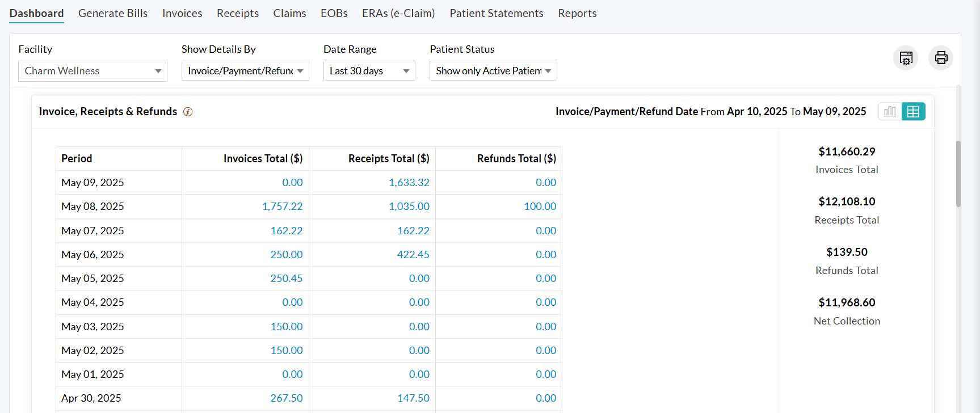Click the vertical page scrollbar thumb
Viewport: 980px width, 413px height.
pyautogui.click(x=958, y=174)
